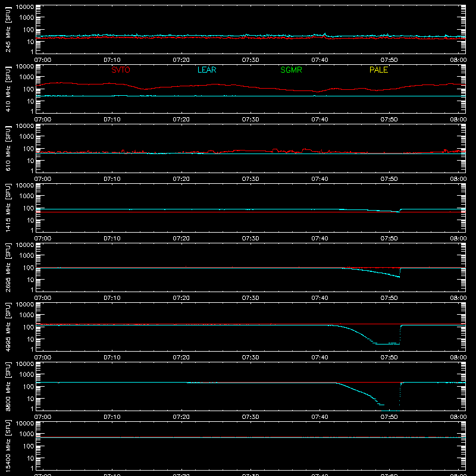Click 07:50 time label of the 1415 MHz plot
The width and height of the screenshot is (476, 476).
pyautogui.click(x=389, y=239)
